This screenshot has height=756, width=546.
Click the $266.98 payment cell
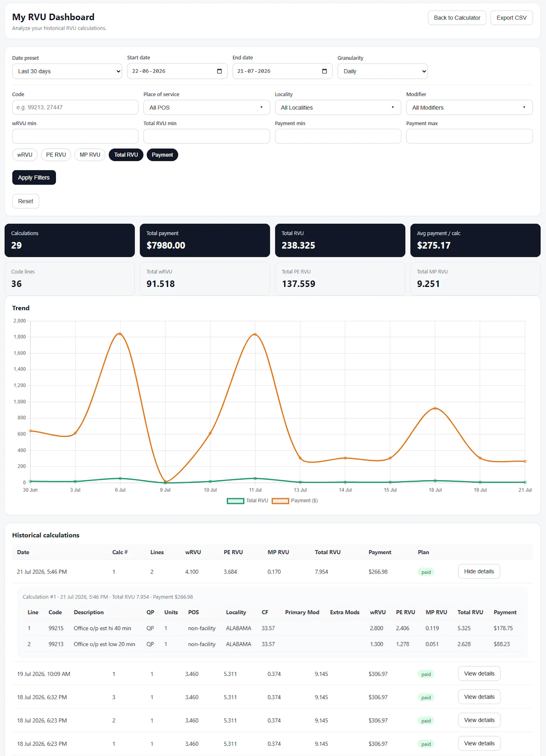(x=378, y=572)
